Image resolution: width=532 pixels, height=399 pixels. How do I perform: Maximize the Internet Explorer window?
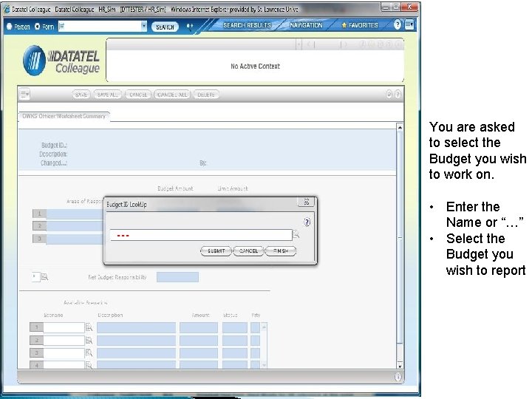(396, 7)
